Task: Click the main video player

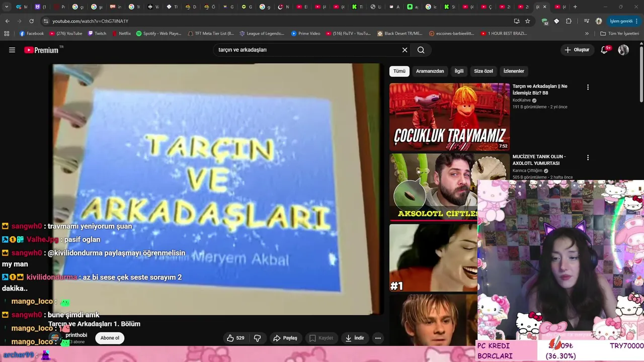Action: [x=216, y=189]
